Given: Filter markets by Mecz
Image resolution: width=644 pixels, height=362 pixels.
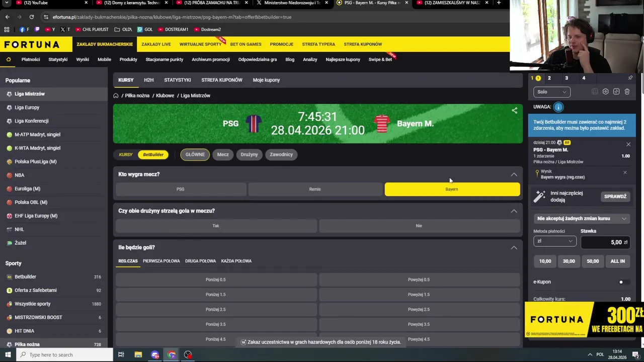Looking at the screenshot, I should pyautogui.click(x=223, y=154).
